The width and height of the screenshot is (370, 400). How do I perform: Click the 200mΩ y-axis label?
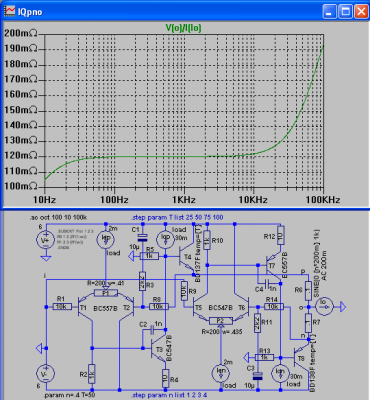[x=21, y=33]
